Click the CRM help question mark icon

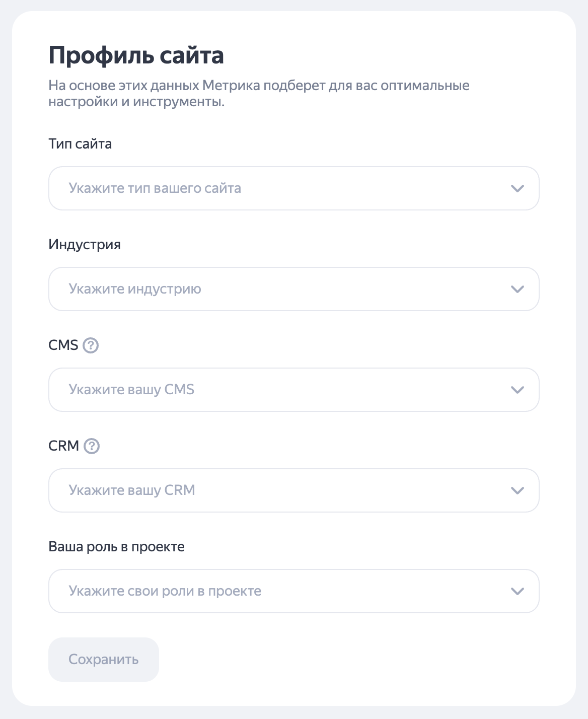92,446
